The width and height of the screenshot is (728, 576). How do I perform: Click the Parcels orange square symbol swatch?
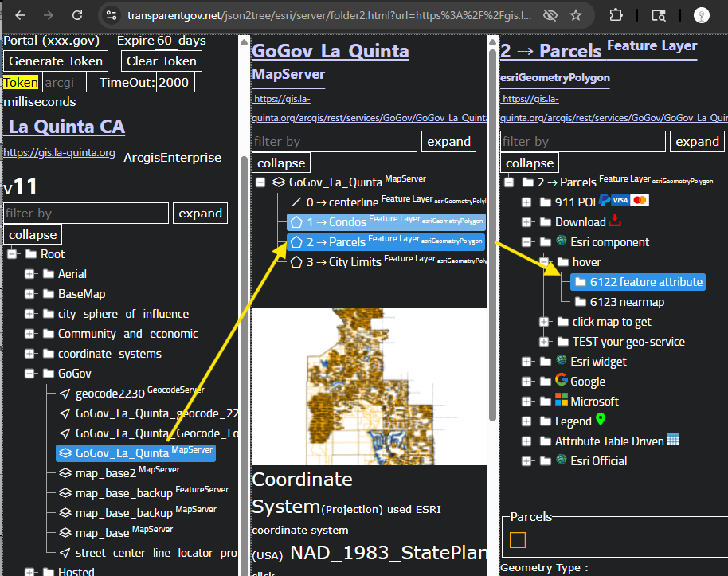(518, 540)
